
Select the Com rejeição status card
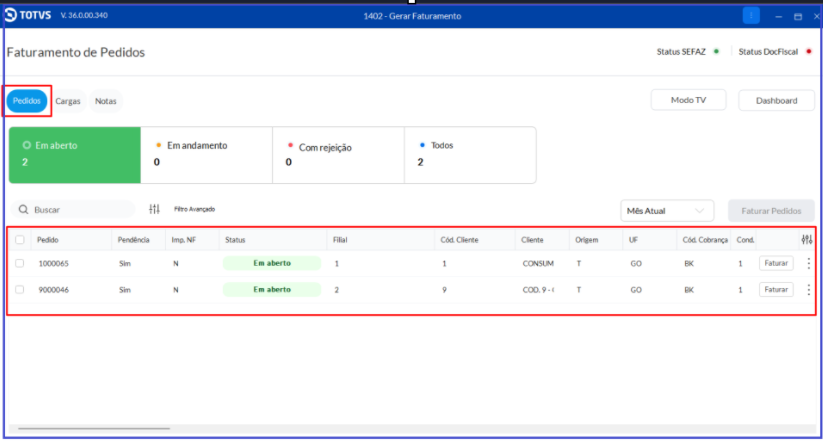coord(339,155)
